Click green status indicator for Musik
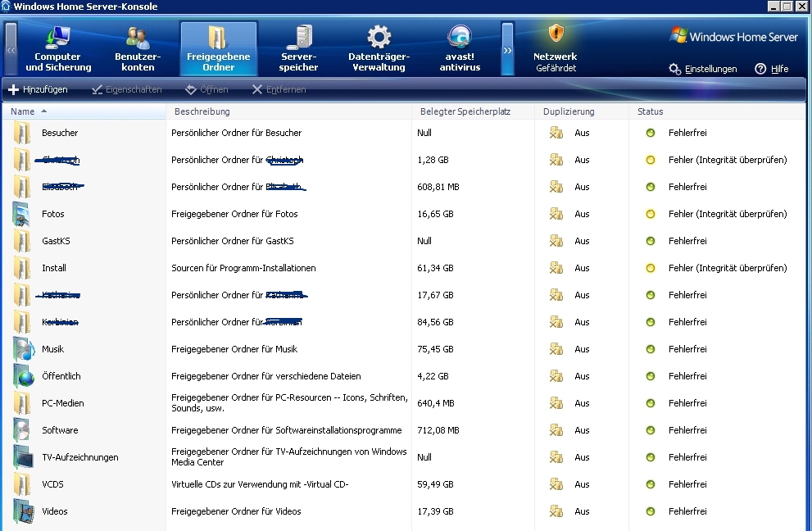The width and height of the screenshot is (812, 531). (x=651, y=349)
